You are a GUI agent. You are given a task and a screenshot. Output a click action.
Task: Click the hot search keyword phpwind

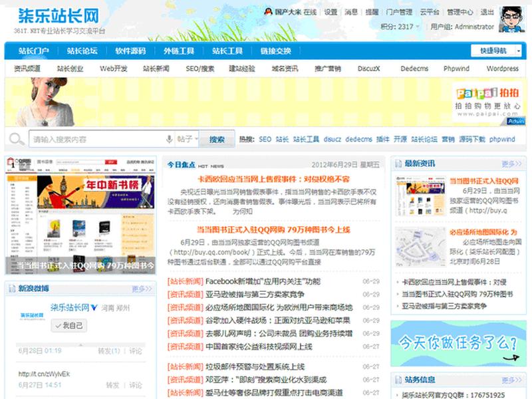[x=502, y=139]
